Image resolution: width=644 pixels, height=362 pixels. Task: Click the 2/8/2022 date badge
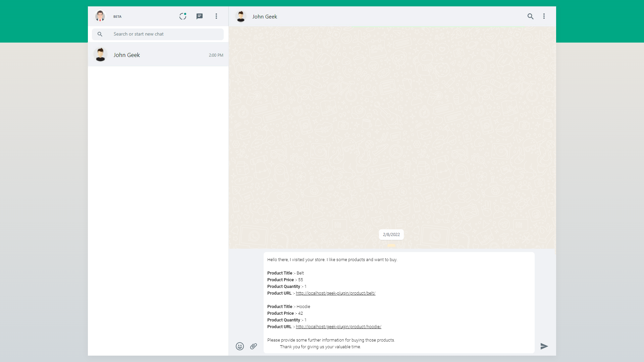pyautogui.click(x=391, y=235)
